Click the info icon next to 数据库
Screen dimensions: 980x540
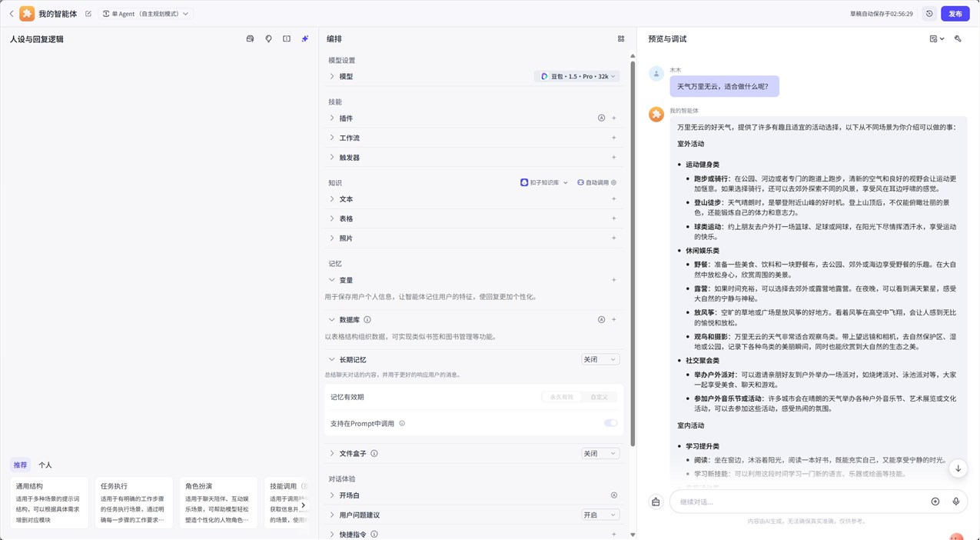[367, 319]
